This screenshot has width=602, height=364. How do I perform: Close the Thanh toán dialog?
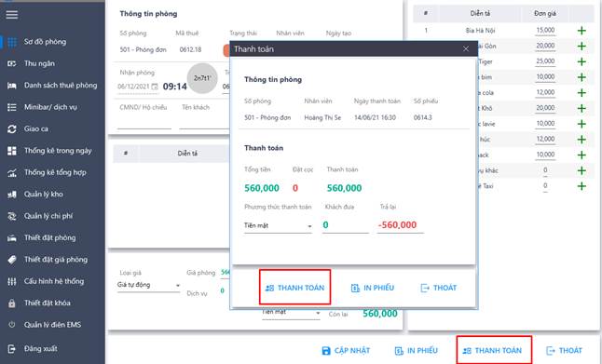pyautogui.click(x=466, y=49)
